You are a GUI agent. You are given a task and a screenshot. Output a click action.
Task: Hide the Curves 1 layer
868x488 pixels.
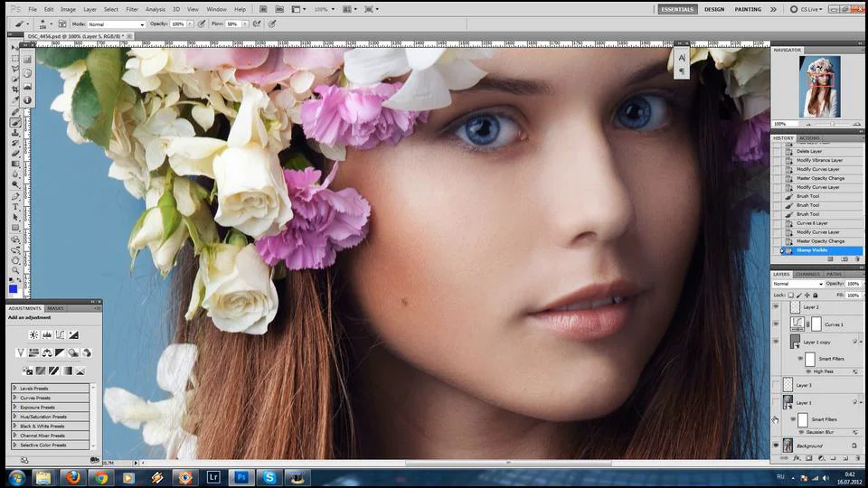click(776, 324)
